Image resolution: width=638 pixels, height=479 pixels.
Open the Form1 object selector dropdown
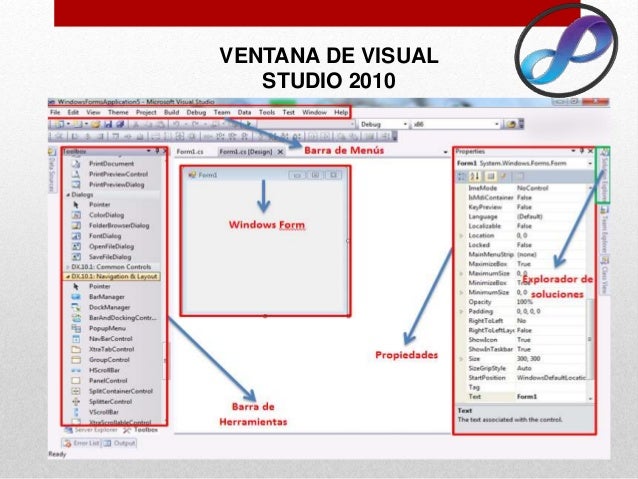(x=590, y=164)
